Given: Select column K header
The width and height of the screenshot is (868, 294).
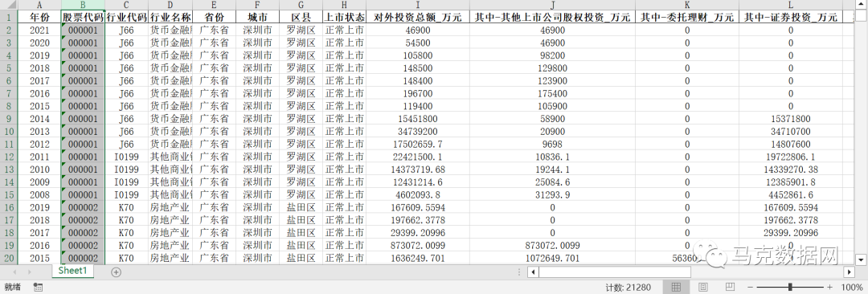Looking at the screenshot, I should pos(687,5).
